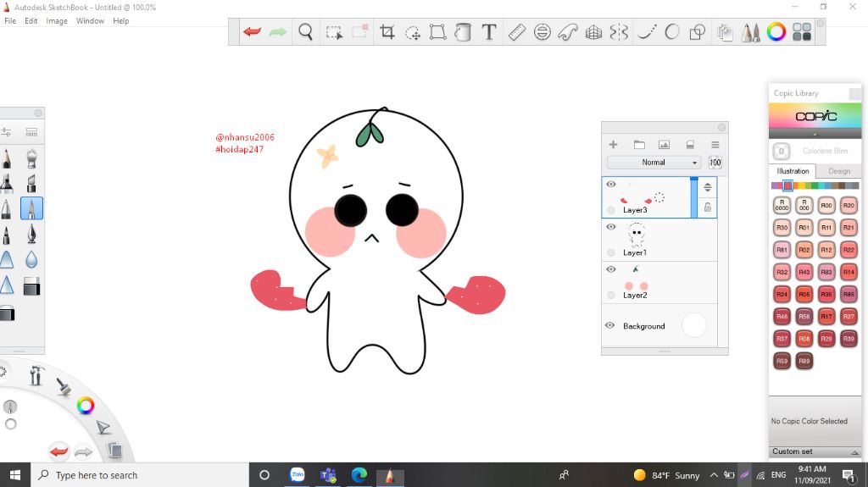This screenshot has width=868, height=487.
Task: Select the Crop tool in toolbar
Action: (387, 32)
